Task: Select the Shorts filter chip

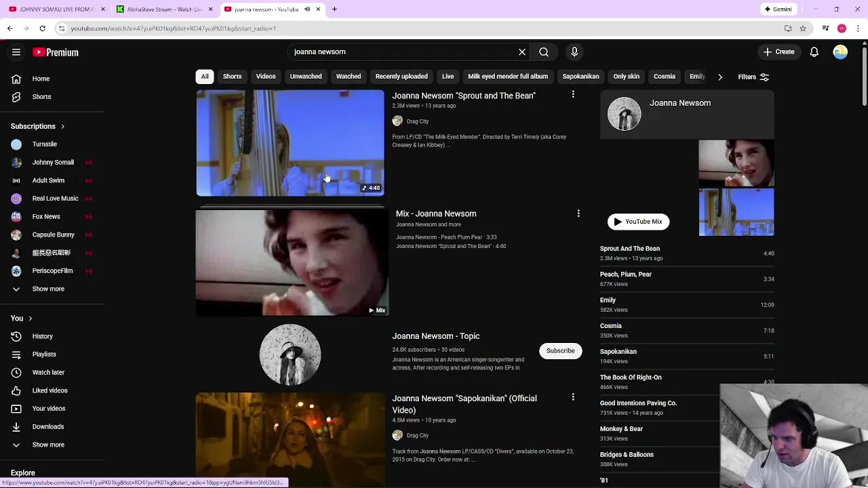Action: tap(232, 77)
